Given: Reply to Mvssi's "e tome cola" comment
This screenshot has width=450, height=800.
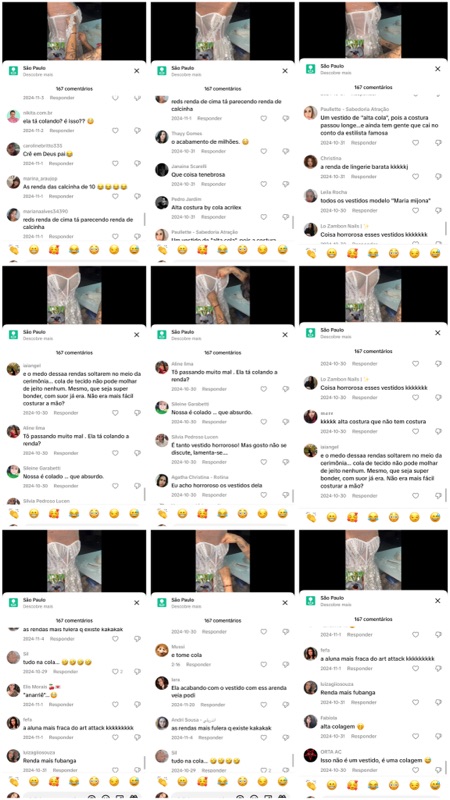Looking at the screenshot, I should point(196,665).
